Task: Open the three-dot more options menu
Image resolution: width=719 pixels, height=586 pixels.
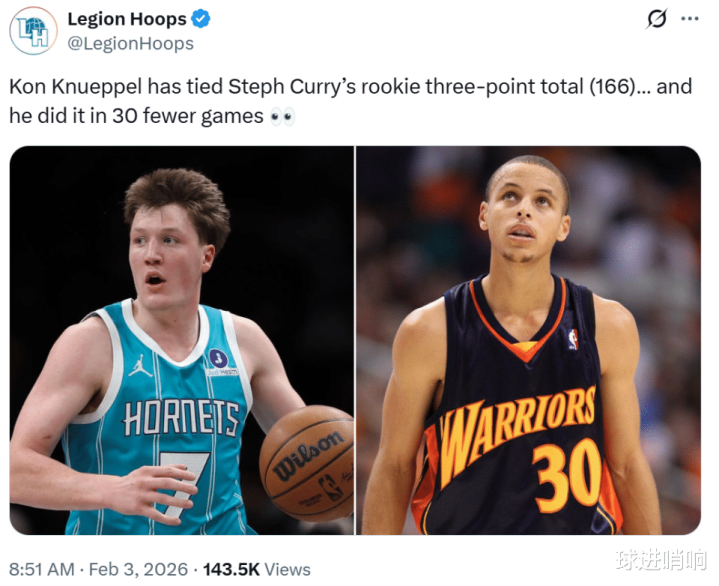Action: [690, 19]
